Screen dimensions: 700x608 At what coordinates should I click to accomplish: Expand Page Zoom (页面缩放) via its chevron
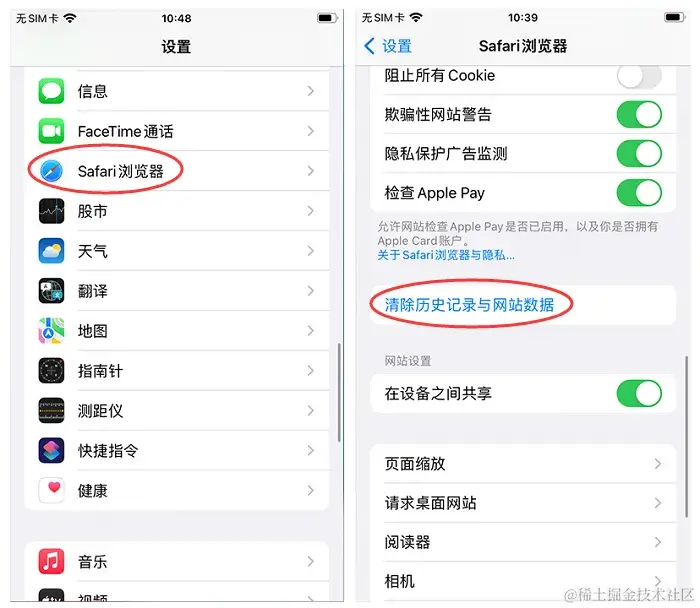click(658, 464)
